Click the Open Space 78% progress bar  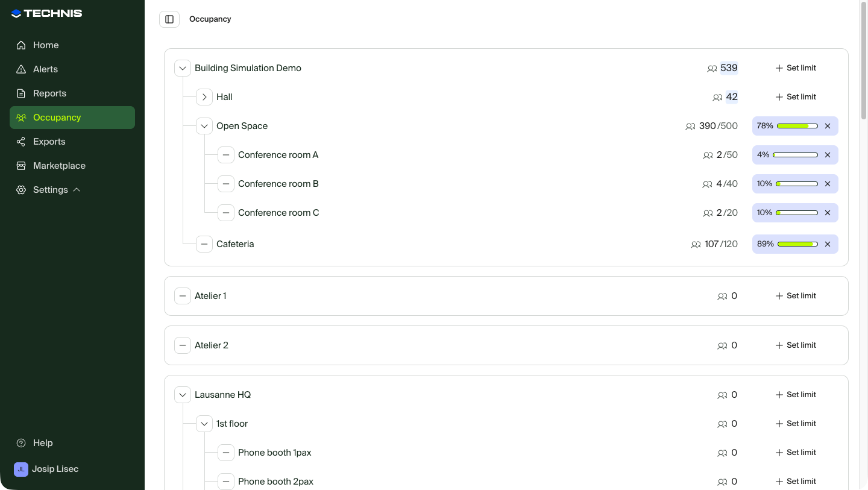pos(797,126)
